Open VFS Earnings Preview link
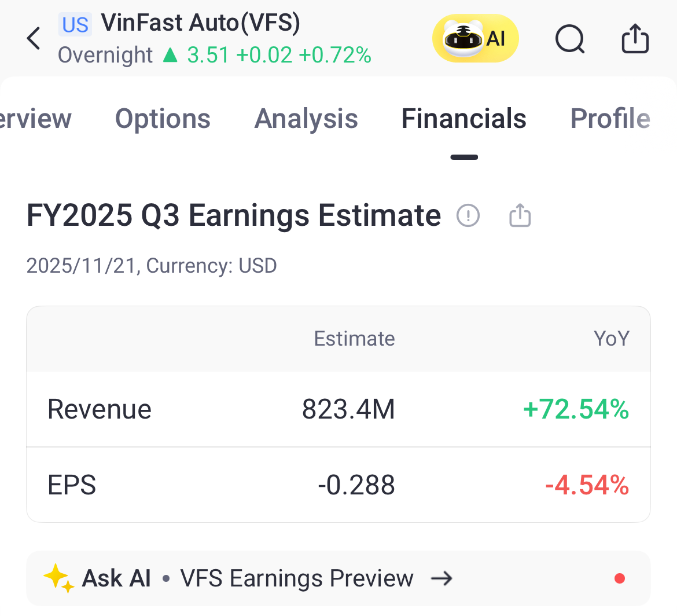Screen dimensions: 677x616 pyautogui.click(x=297, y=578)
